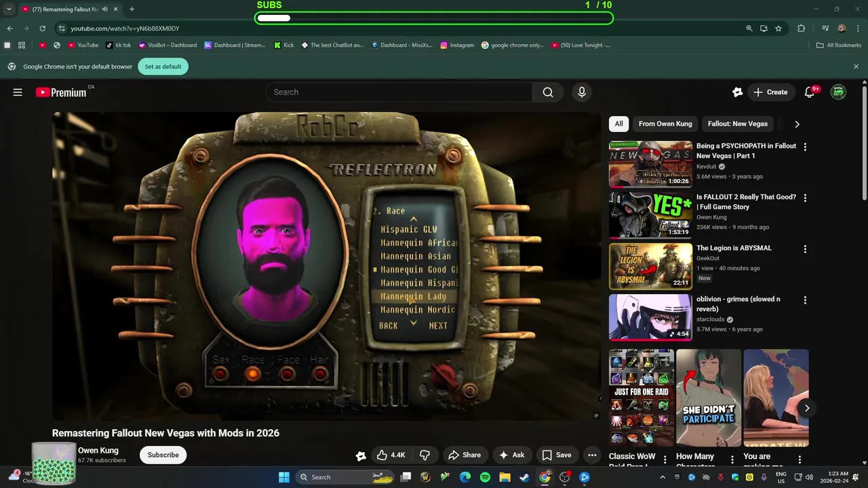Click the YouTube search input field
The image size is (868, 488).
[x=399, y=92]
